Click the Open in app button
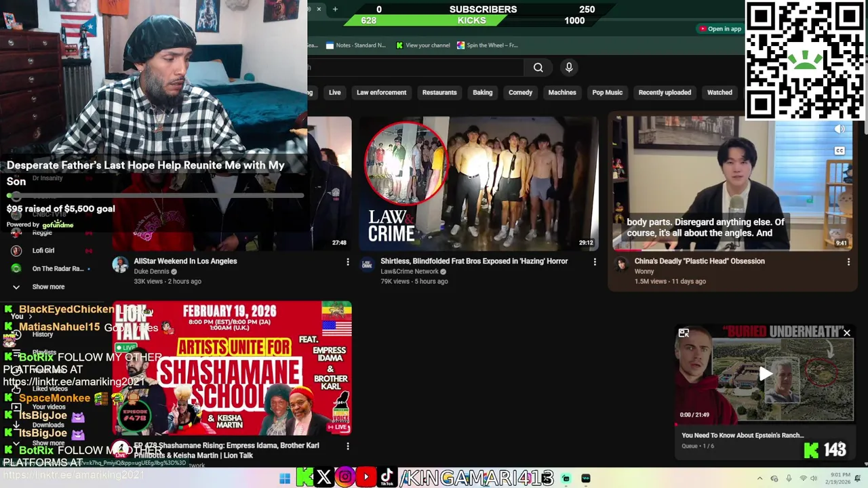This screenshot has height=488, width=868. click(x=720, y=28)
